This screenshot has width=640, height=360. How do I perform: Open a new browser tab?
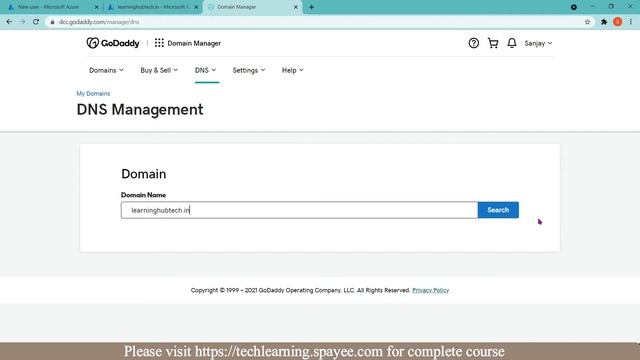(x=311, y=7)
